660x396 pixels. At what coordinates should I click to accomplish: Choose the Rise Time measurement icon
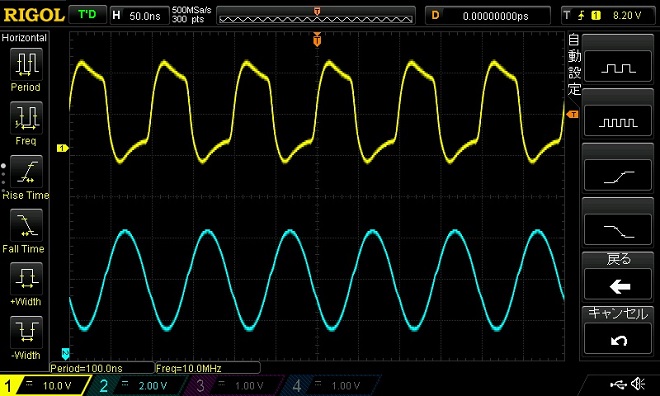coord(26,171)
